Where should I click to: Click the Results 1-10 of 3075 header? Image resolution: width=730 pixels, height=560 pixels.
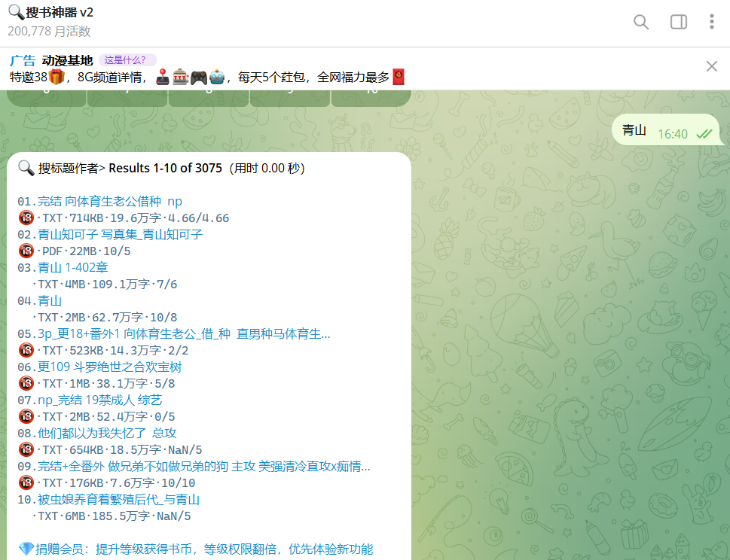pos(165,168)
